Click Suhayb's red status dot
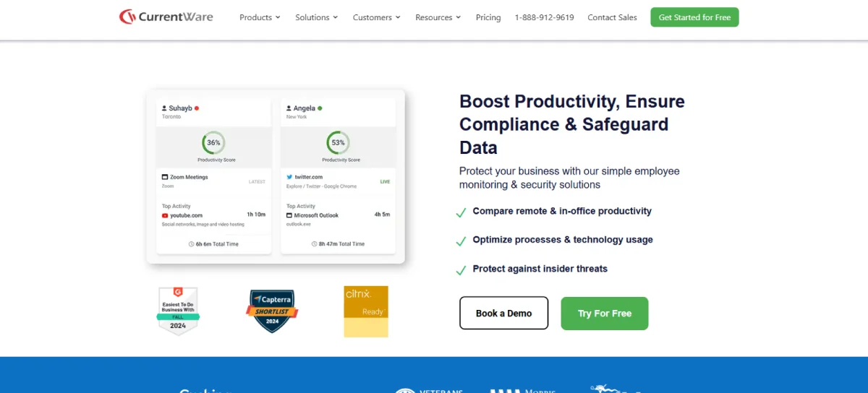Viewport: 868px width, 393px height. tap(197, 108)
